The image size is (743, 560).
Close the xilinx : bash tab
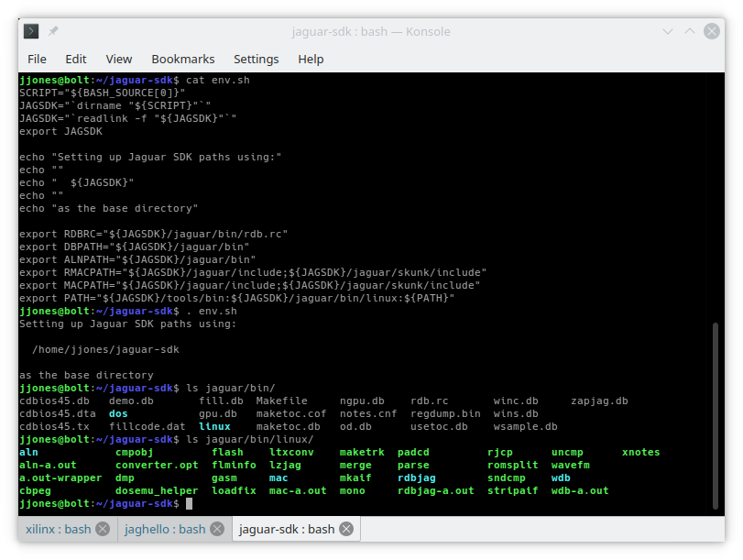coord(103,529)
